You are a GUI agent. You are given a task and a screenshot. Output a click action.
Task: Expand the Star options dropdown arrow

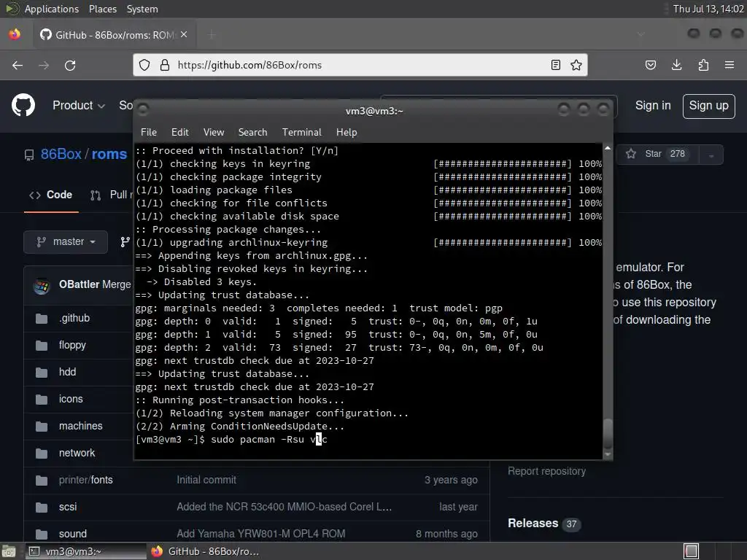click(x=711, y=155)
